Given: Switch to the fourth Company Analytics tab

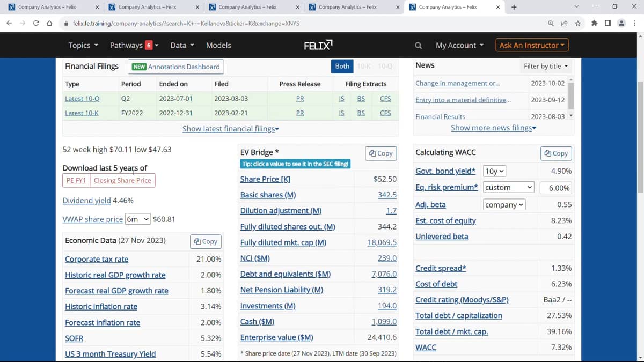Looking at the screenshot, I should [x=348, y=7].
